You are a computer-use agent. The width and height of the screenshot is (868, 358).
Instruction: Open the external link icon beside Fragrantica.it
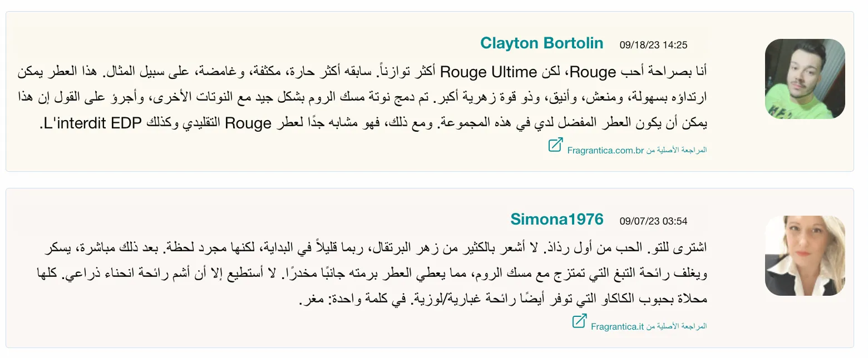coord(579,321)
